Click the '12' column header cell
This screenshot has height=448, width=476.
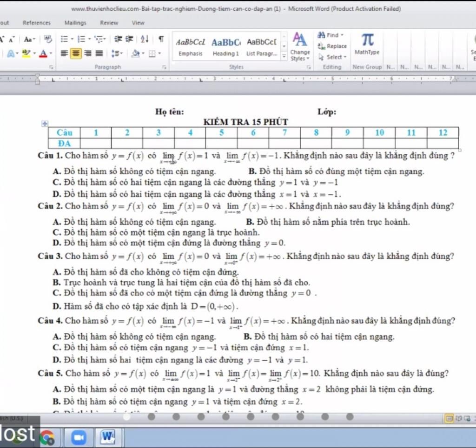443,132
